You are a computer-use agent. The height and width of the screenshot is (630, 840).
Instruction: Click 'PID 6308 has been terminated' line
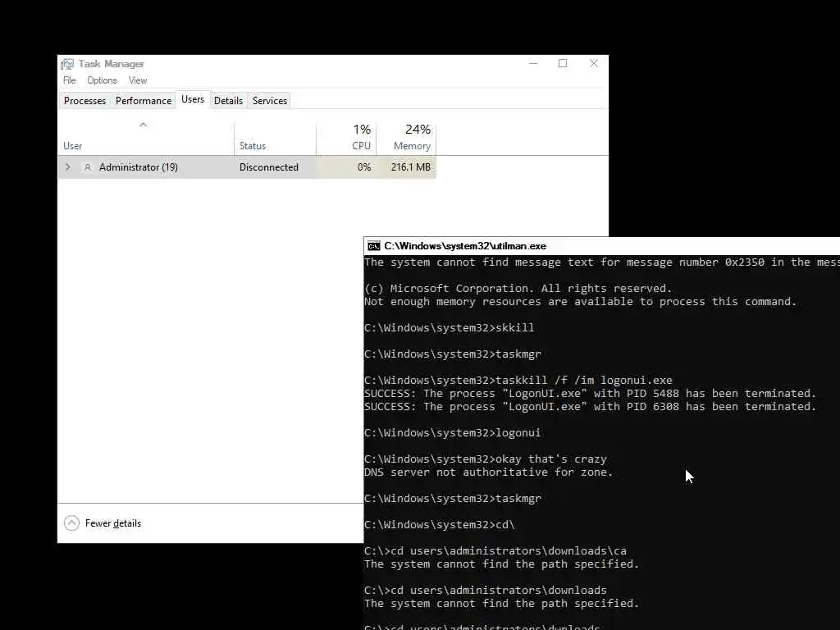pos(590,407)
